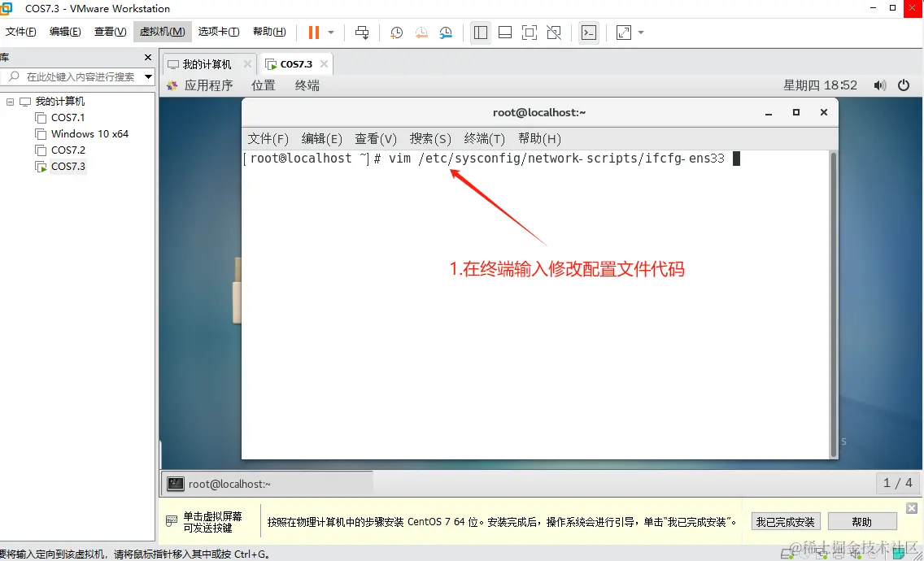Open the 选项卡(T) menu
This screenshot has width=924, height=561.
pyautogui.click(x=219, y=32)
